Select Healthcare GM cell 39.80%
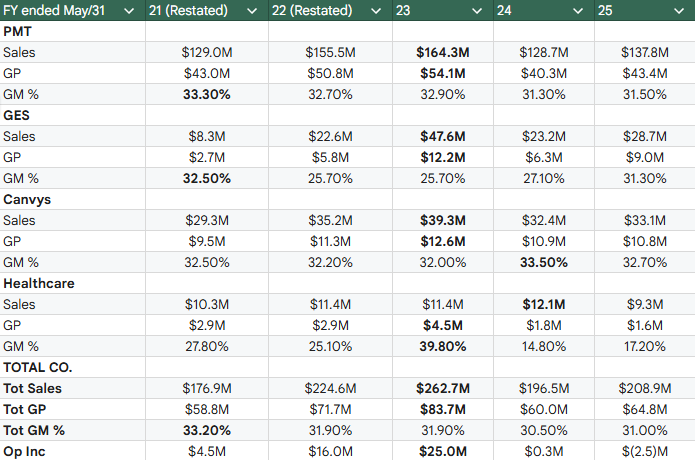 (443, 346)
